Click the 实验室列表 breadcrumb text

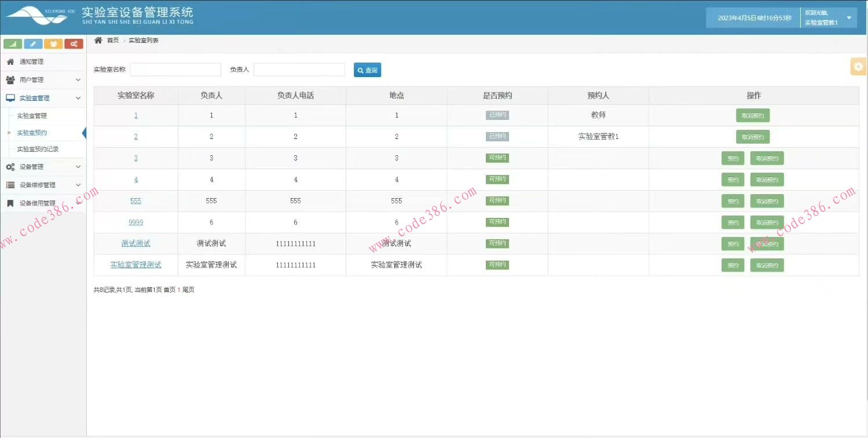tap(144, 40)
